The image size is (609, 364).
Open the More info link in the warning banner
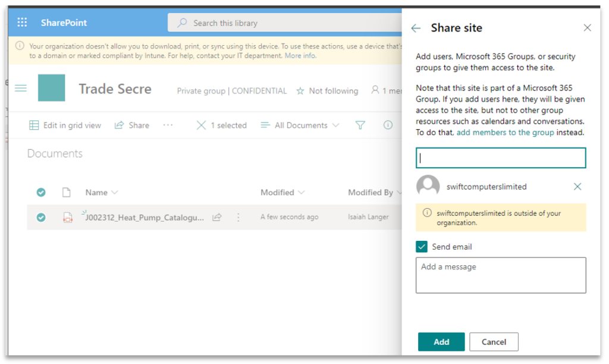[300, 55]
